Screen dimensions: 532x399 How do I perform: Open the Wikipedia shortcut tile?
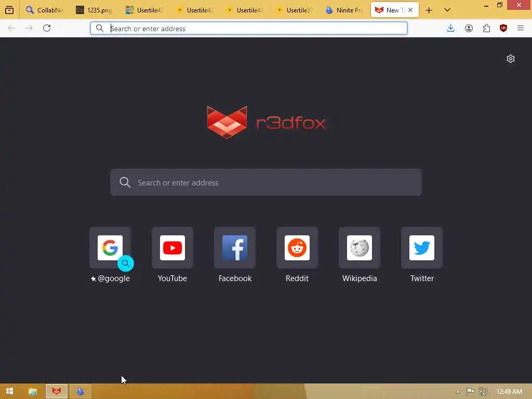pos(360,248)
